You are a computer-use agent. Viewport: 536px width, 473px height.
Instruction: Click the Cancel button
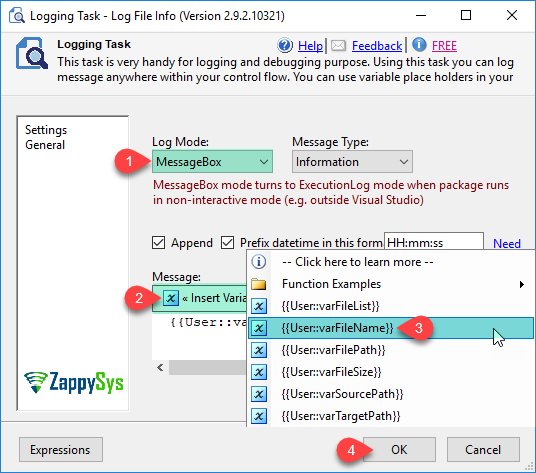tap(483, 449)
